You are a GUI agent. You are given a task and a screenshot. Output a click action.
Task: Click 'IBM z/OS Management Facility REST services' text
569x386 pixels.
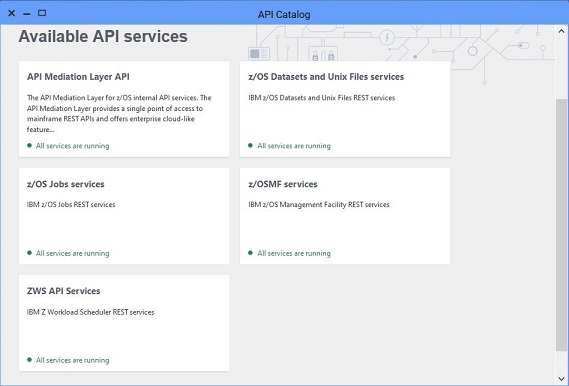click(319, 205)
